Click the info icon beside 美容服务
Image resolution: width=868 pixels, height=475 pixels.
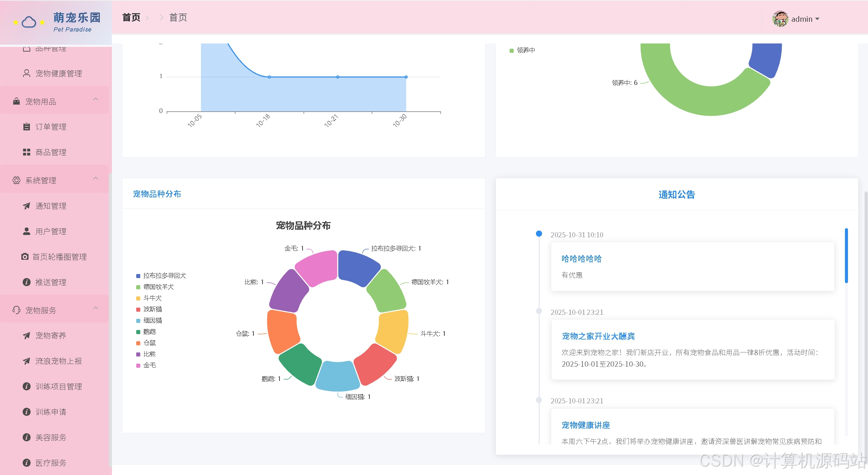(26, 437)
